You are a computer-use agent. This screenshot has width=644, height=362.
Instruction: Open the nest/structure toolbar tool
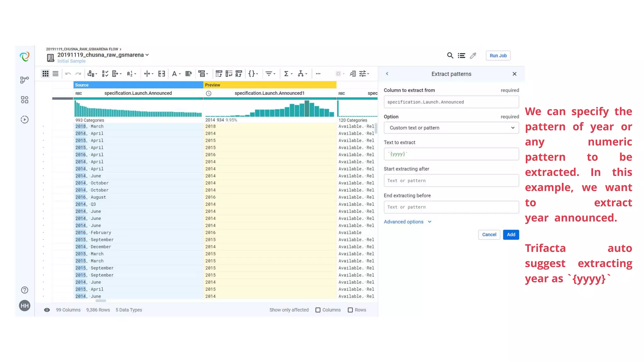coord(203,74)
